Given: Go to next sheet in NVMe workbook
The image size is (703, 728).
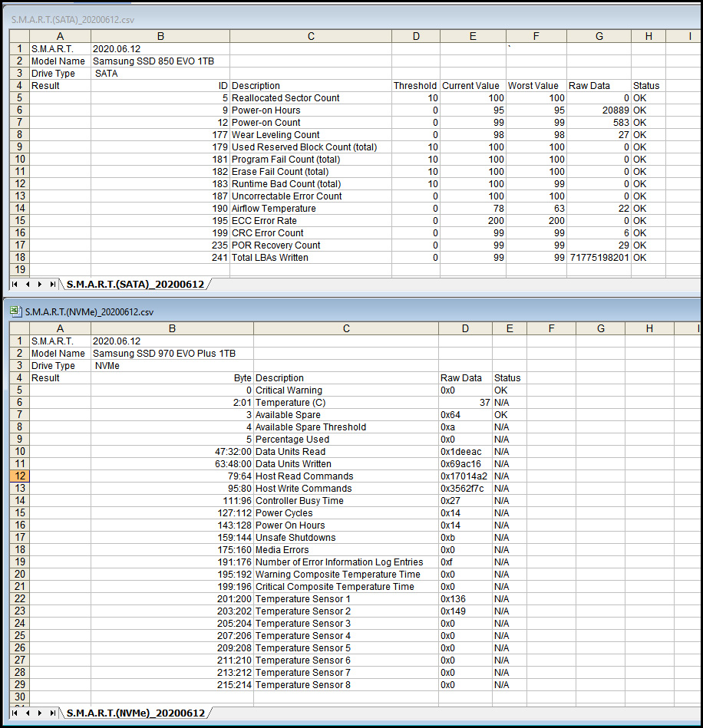Looking at the screenshot, I should (x=41, y=713).
